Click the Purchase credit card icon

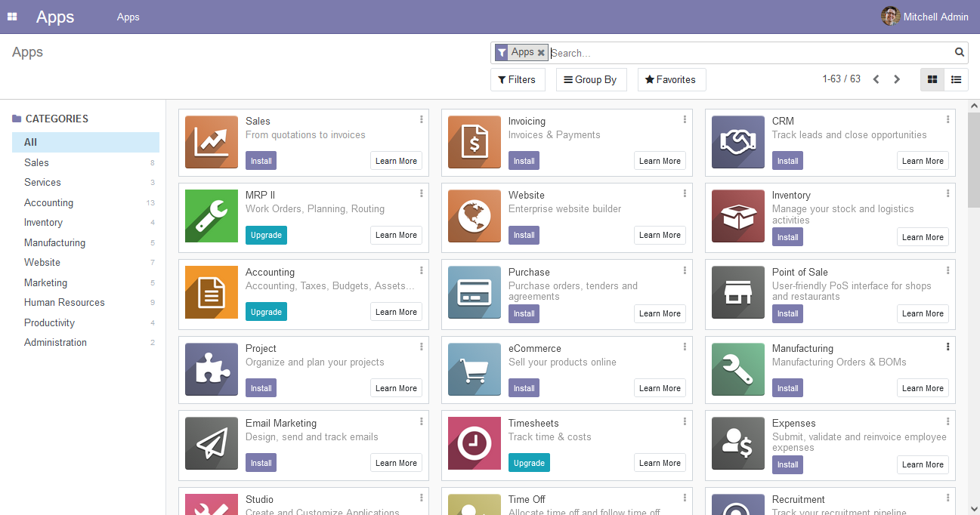[x=475, y=292]
